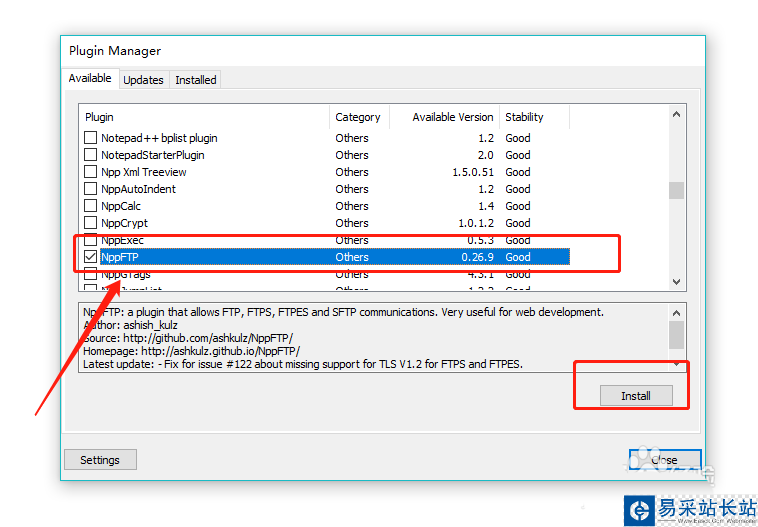758x527 pixels.
Task: Sort by Stability column header
Action: (x=534, y=117)
